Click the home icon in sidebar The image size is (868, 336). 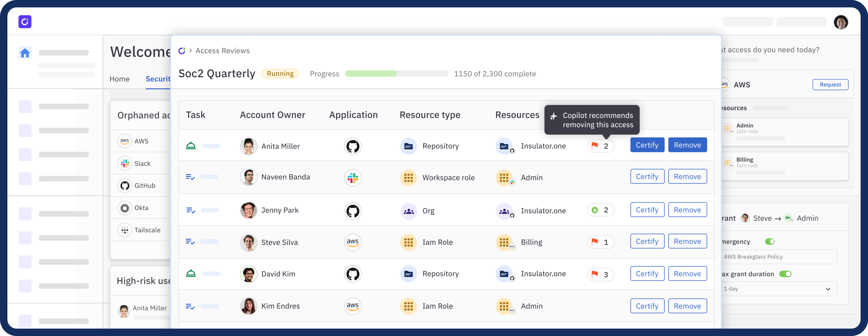[25, 53]
